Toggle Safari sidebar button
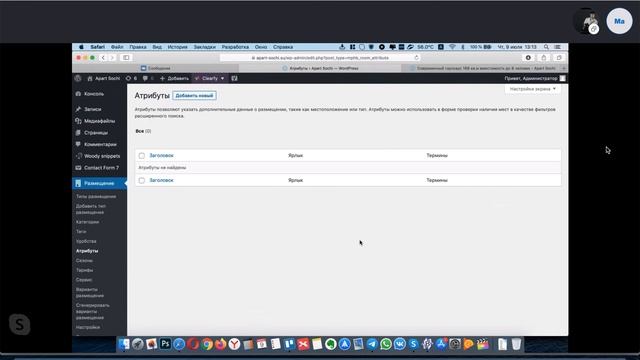This screenshot has width=640, height=360. coord(126,58)
